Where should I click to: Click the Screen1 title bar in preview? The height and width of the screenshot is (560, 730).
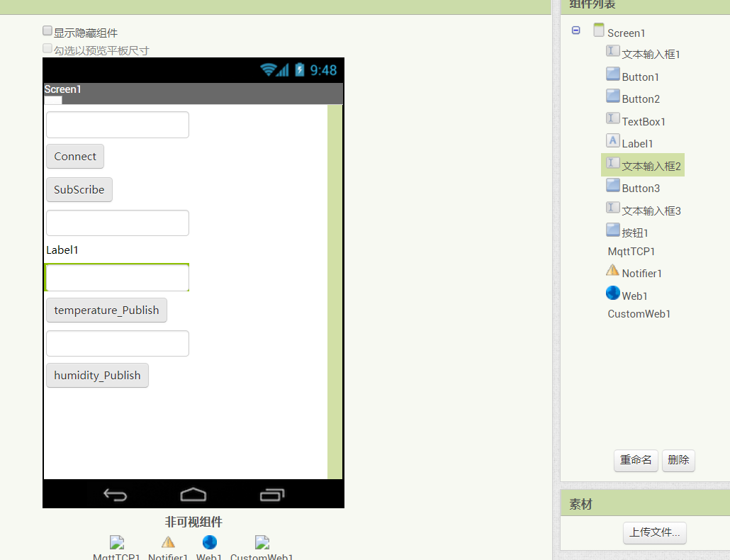point(193,94)
